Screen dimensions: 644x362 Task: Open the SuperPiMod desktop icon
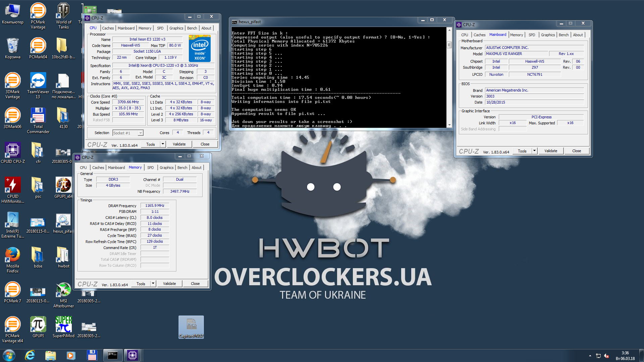(63, 327)
